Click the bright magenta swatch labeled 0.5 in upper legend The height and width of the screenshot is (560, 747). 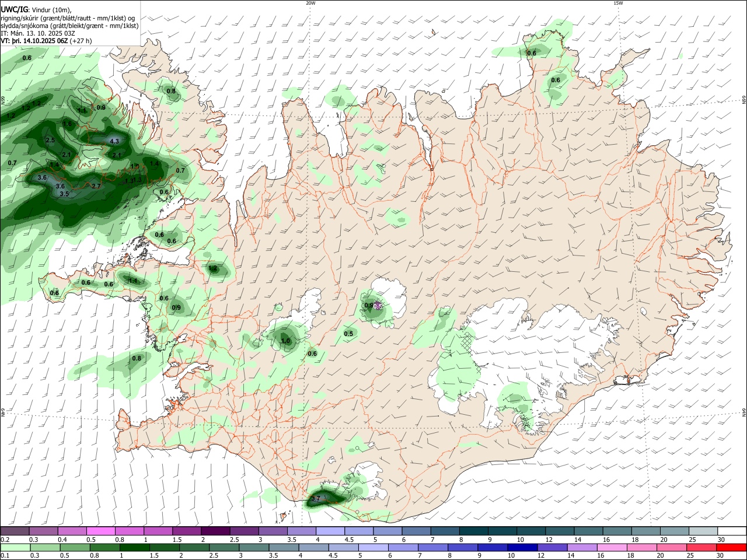tap(100, 531)
